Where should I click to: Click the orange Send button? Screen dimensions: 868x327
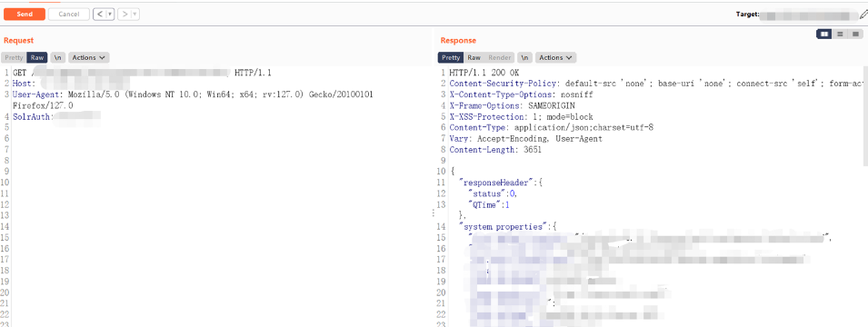[25, 15]
